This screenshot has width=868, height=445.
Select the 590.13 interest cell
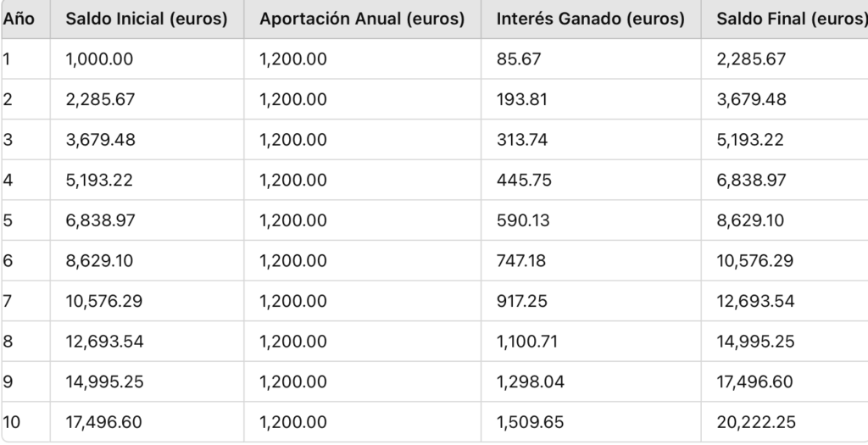coord(523,220)
